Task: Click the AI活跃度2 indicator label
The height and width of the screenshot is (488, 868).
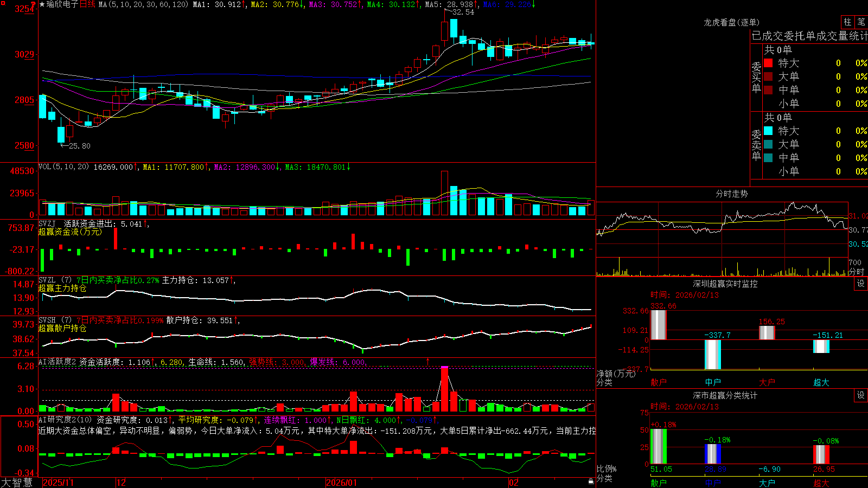Action: (x=57, y=362)
